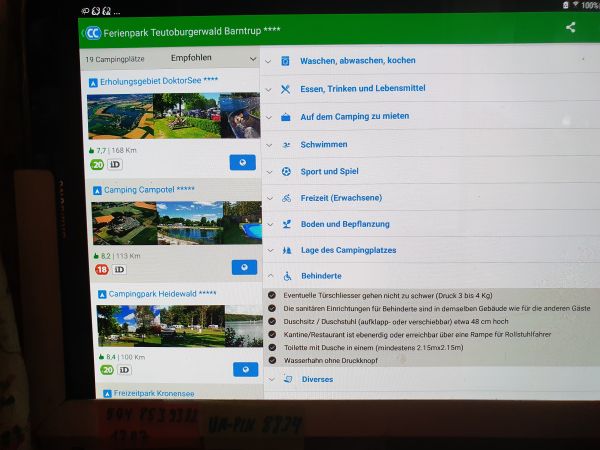Open the Empfohlen sort dropdown
The width and height of the screenshot is (600, 450).
(x=213, y=59)
